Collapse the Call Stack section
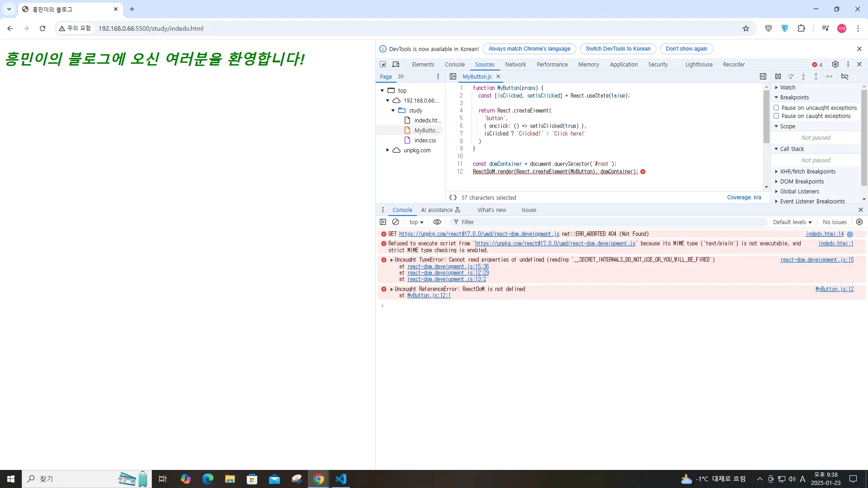 792,149
